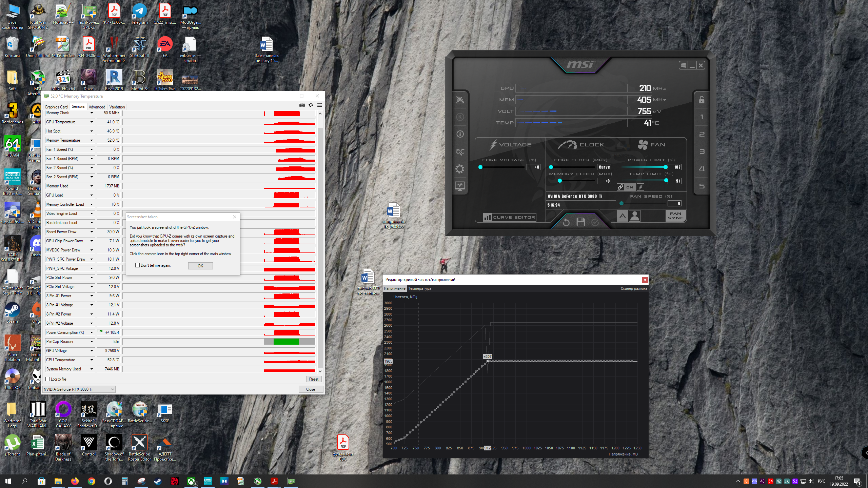868x488 pixels.
Task: Open Afterburner settings gear icon
Action: (460, 169)
